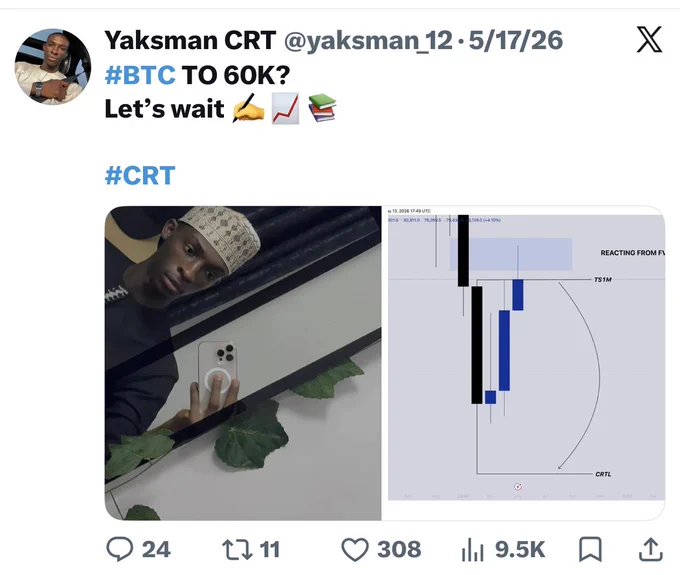Open replies via the comment bubble icon

(x=120, y=549)
